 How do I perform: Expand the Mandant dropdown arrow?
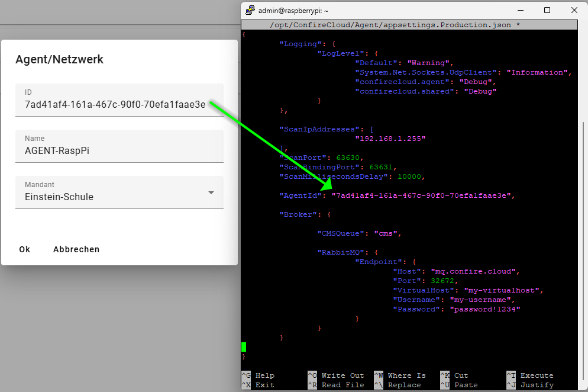211,192
